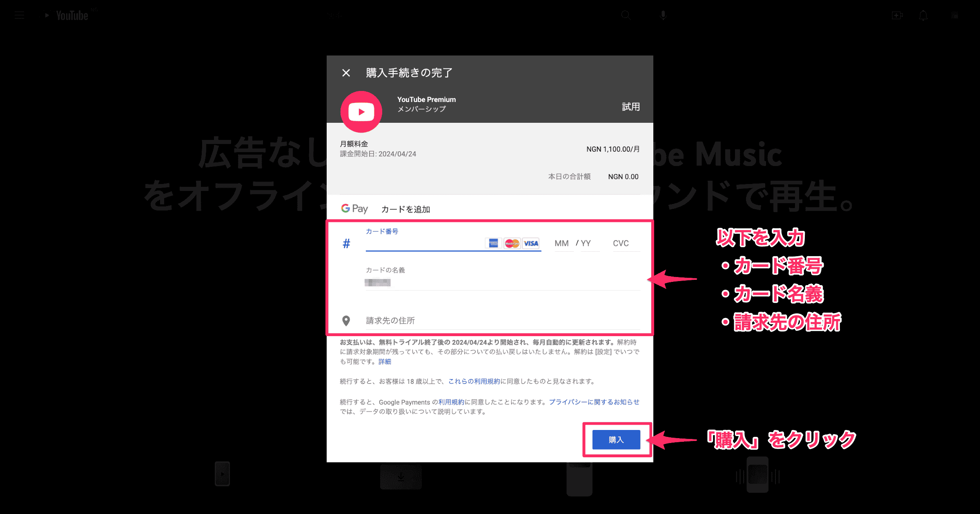Click the 請求先の住所 address field
The height and width of the screenshot is (514, 980).
coord(503,321)
